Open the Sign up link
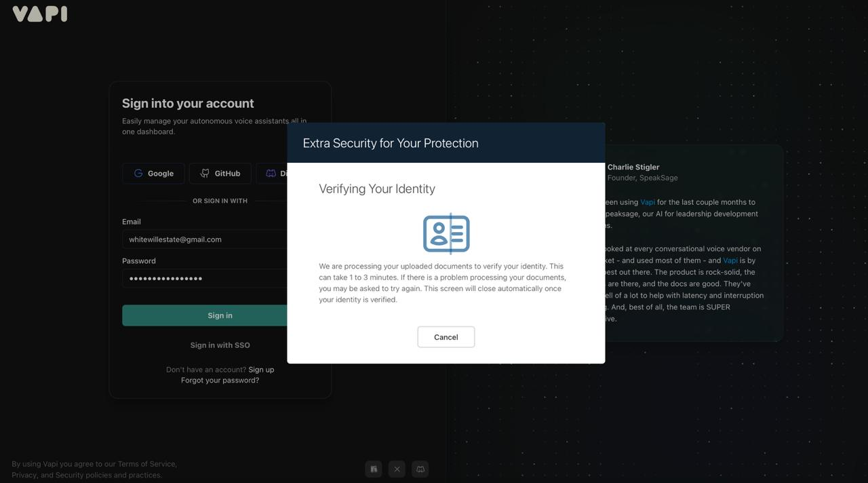 [x=261, y=370]
